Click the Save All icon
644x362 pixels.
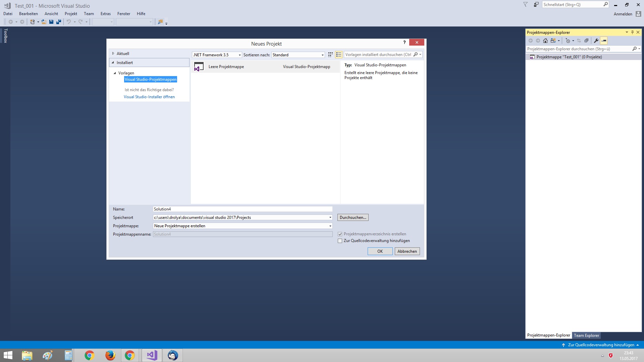click(x=59, y=22)
